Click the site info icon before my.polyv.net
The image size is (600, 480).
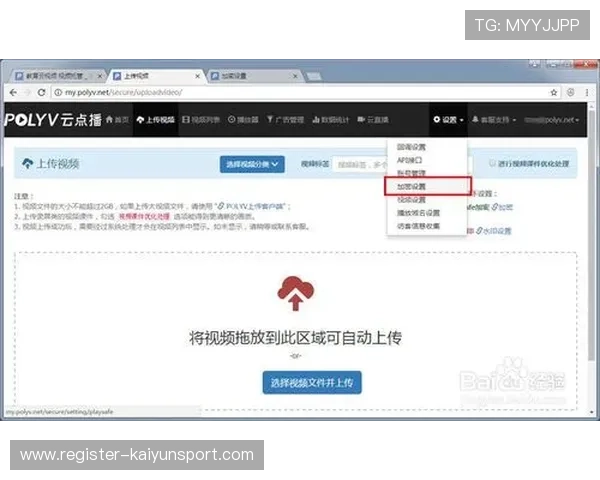[58, 92]
